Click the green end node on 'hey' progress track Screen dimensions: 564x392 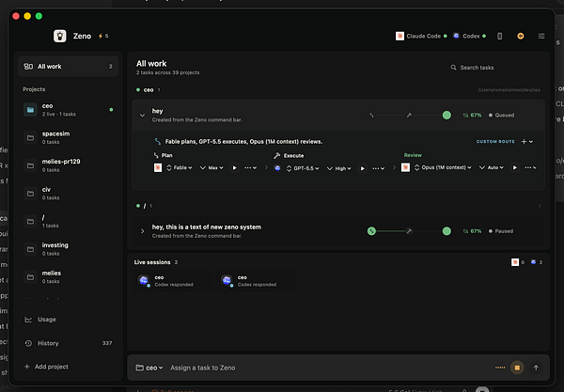tap(446, 115)
